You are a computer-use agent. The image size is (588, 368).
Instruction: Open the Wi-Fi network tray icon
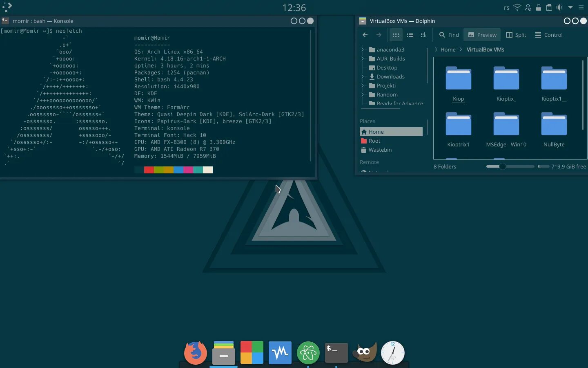(x=517, y=7)
